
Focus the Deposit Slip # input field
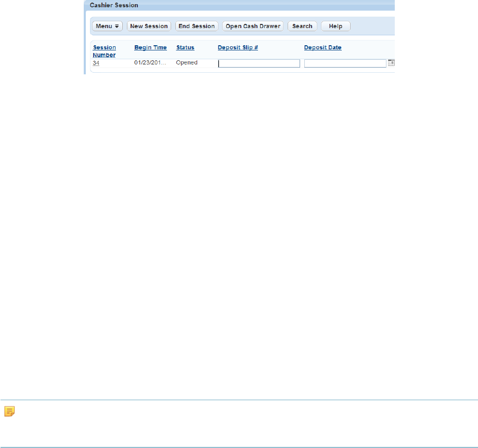point(259,63)
